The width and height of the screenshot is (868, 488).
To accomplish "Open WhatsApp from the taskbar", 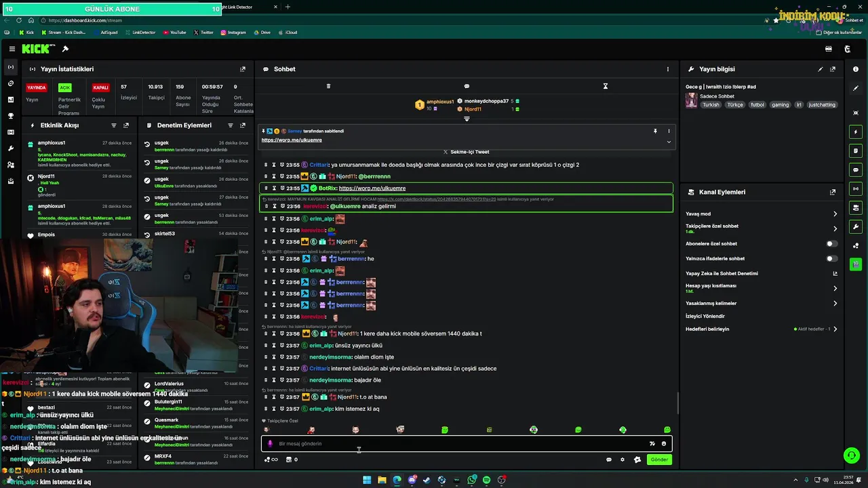I will coord(471,480).
